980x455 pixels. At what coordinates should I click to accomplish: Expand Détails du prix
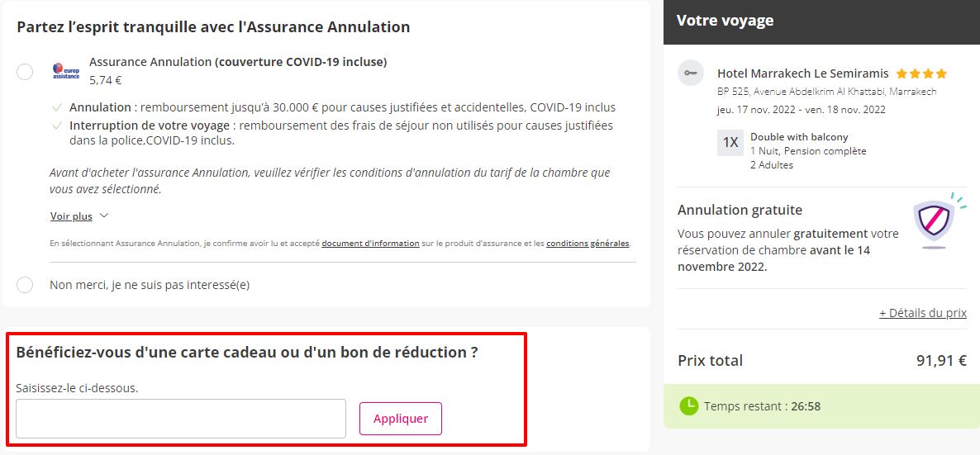[922, 313]
